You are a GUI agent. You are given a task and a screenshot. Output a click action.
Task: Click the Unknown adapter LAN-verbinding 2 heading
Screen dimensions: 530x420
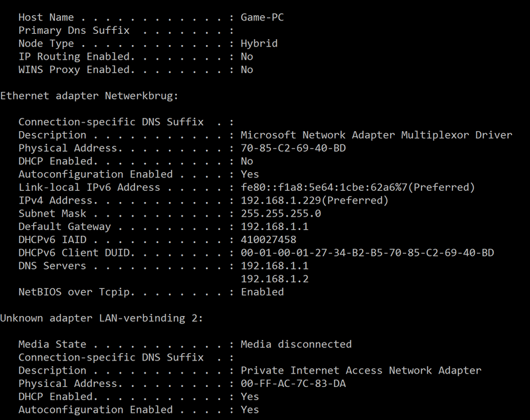coord(101,318)
